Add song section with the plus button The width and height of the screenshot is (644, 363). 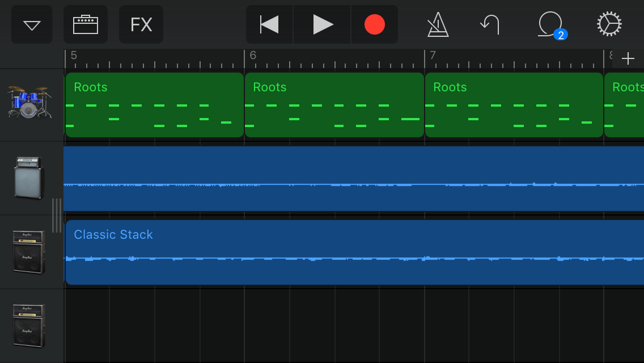pyautogui.click(x=628, y=59)
